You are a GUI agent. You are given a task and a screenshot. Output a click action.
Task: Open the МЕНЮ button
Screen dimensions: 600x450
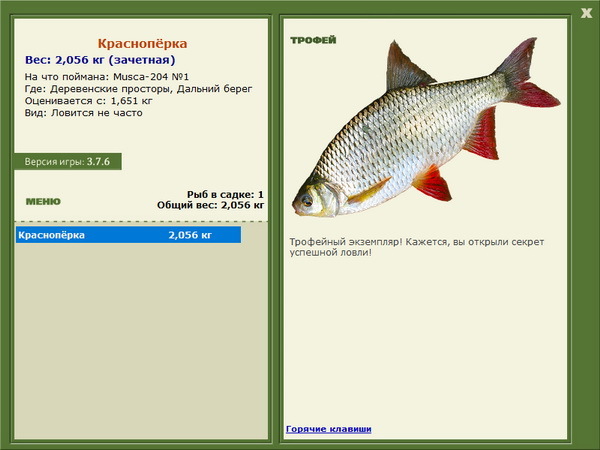pos(43,201)
